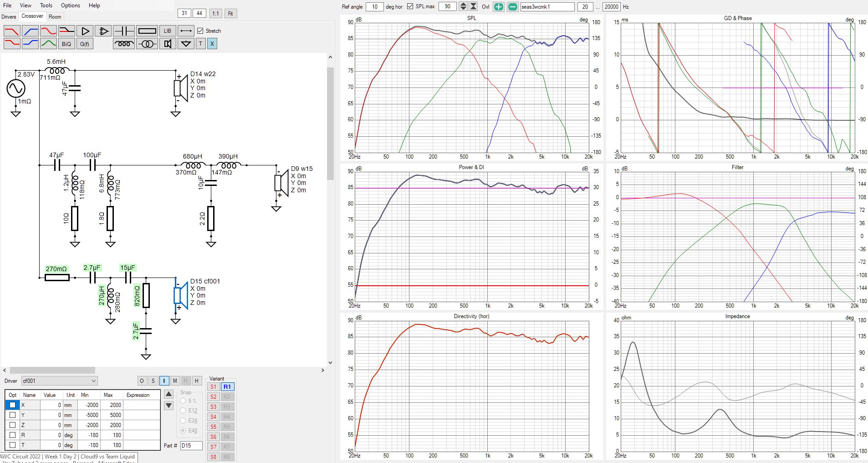868x463 pixels.
Task: Select variant R1 button
Action: click(227, 386)
